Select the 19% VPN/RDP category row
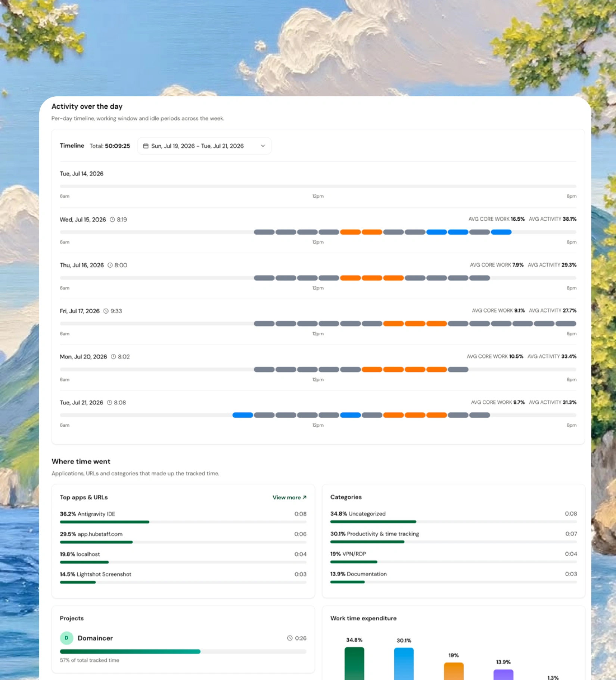Image resolution: width=616 pixels, height=680 pixels. 454,557
